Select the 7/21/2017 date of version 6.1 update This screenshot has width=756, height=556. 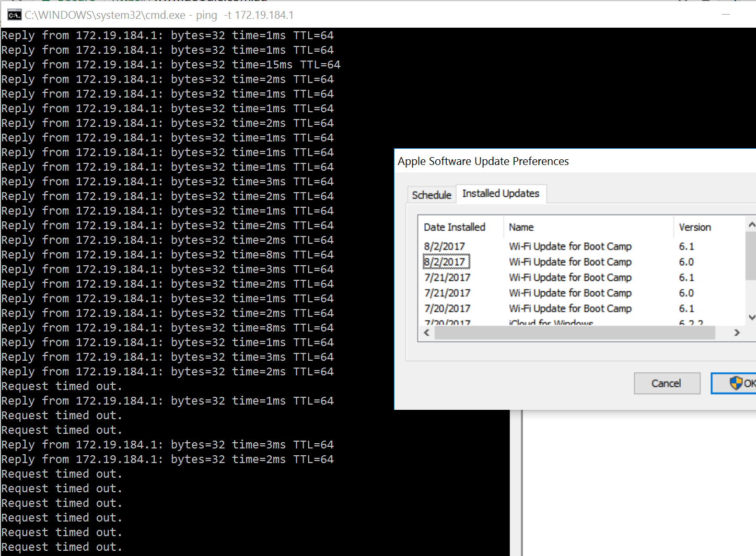coord(447,278)
